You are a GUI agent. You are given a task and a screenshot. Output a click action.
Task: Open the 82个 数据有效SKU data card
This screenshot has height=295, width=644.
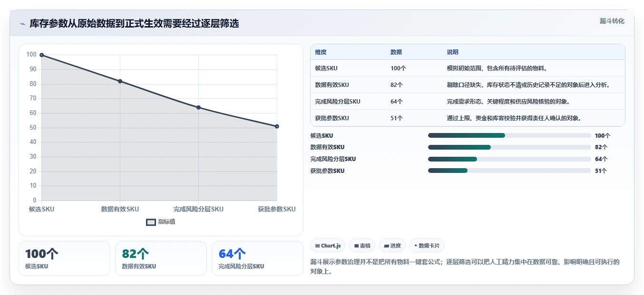(161, 258)
